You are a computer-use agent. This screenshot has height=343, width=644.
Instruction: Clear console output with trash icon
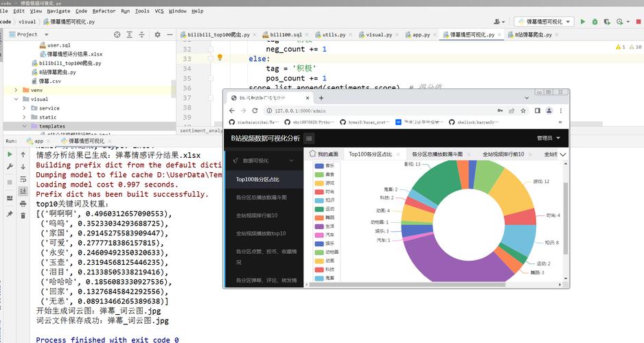coord(23,215)
